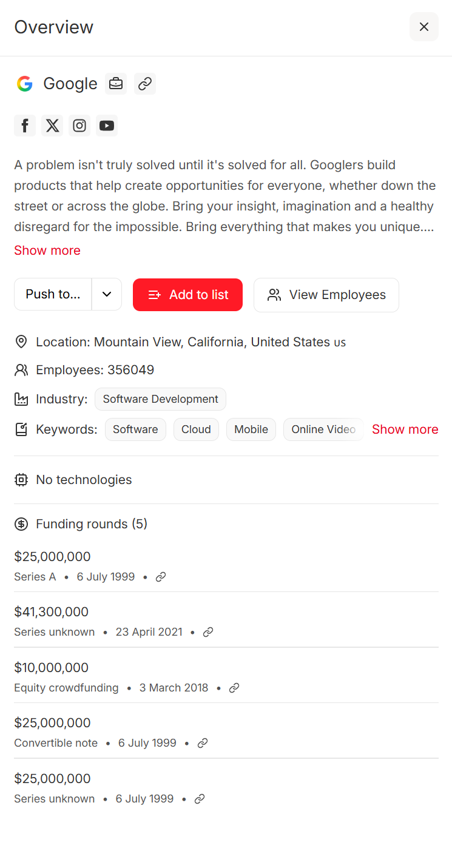Open link icon for Convertible note round
The width and height of the screenshot is (452, 868).
click(203, 743)
